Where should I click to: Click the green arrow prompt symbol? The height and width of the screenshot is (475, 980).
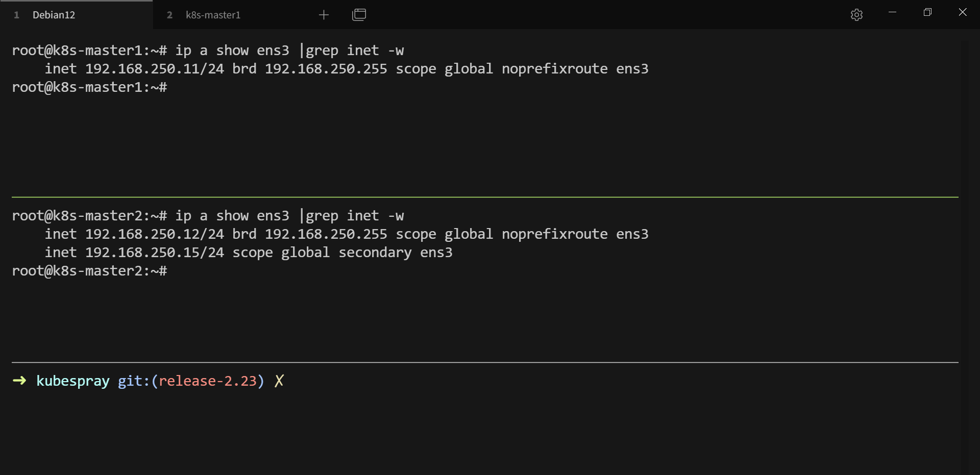point(19,381)
